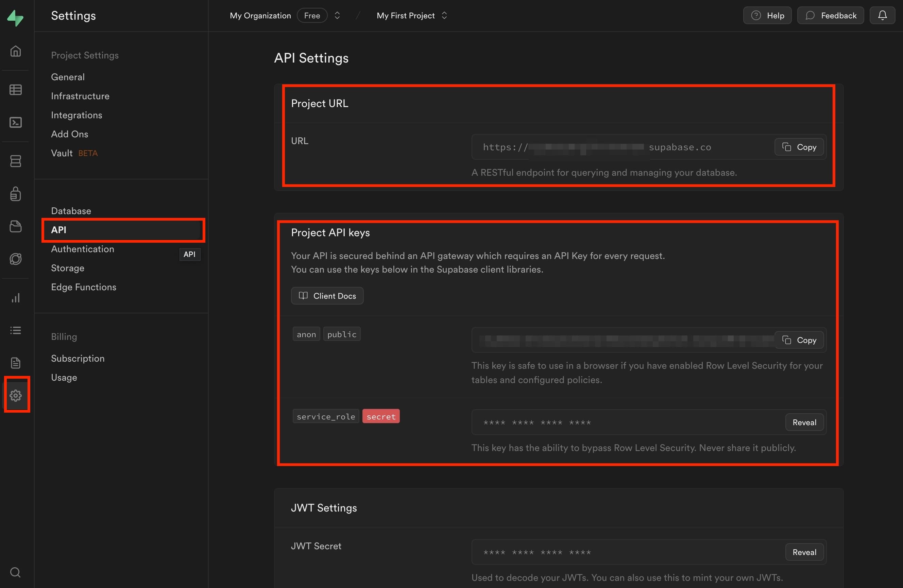
Task: Open the Settings gear icon
Action: coord(15,396)
